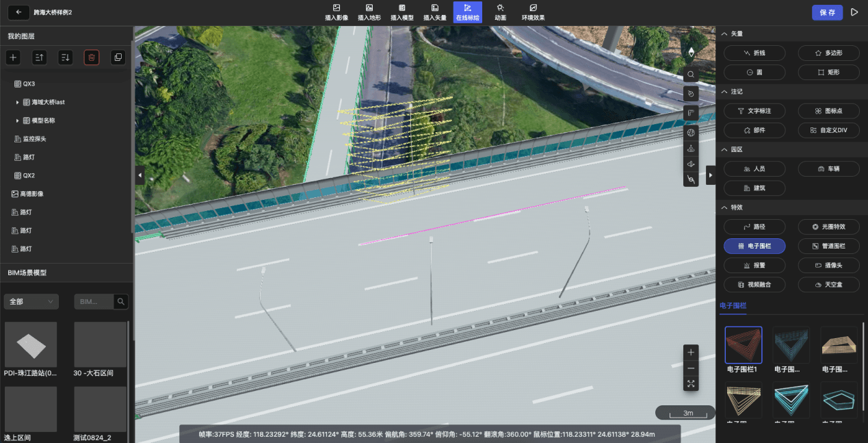
Task: Open the map search magnifier tool
Action: tap(691, 74)
